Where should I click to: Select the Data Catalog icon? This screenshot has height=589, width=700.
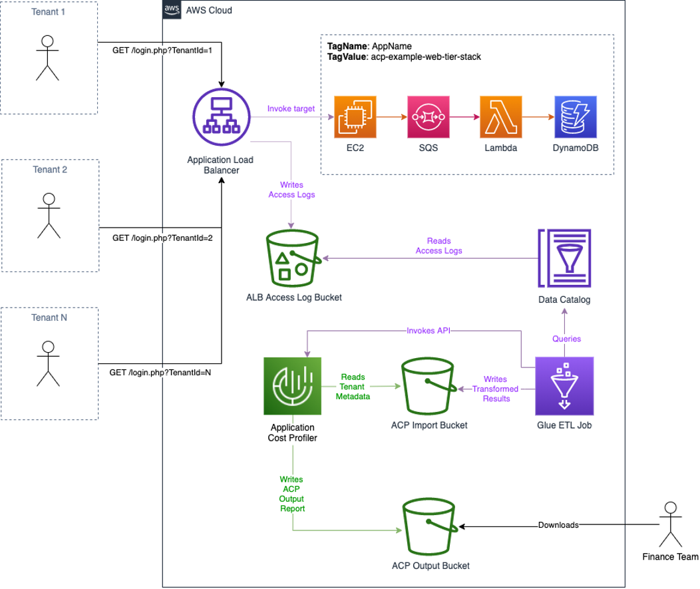click(564, 258)
